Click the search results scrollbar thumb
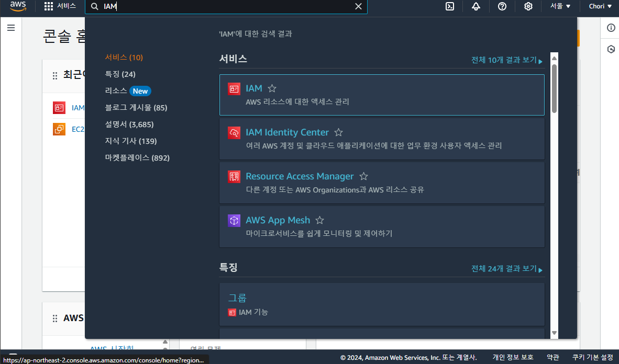The height and width of the screenshot is (364, 619). pos(554,88)
